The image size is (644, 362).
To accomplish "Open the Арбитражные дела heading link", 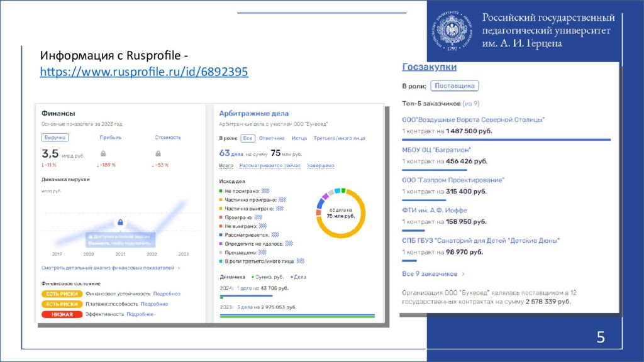I will [x=254, y=113].
